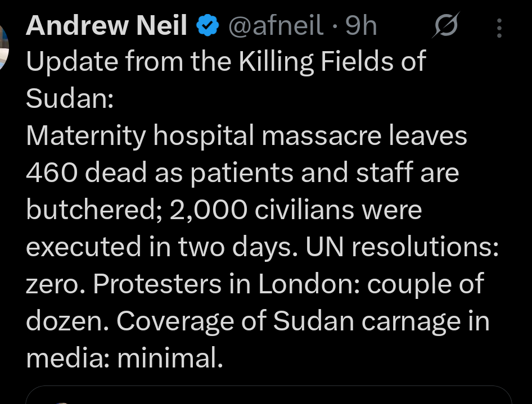Open the tweet via its 9h timestamp
The image size is (532, 404).
pyautogui.click(x=361, y=26)
